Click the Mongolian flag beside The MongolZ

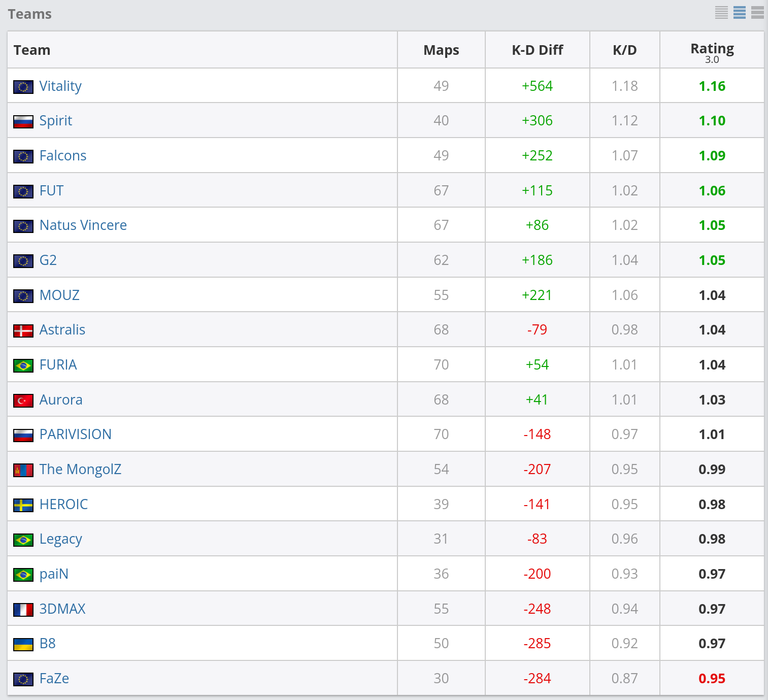(23, 470)
